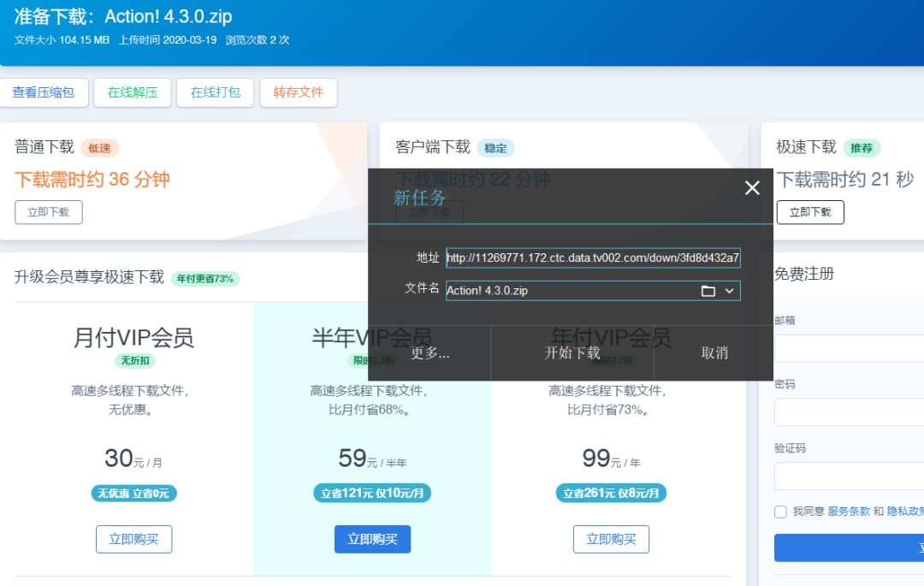The width and height of the screenshot is (924, 586).
Task: Click the 稳定 badge beside 客户端下载
Action: [x=495, y=148]
